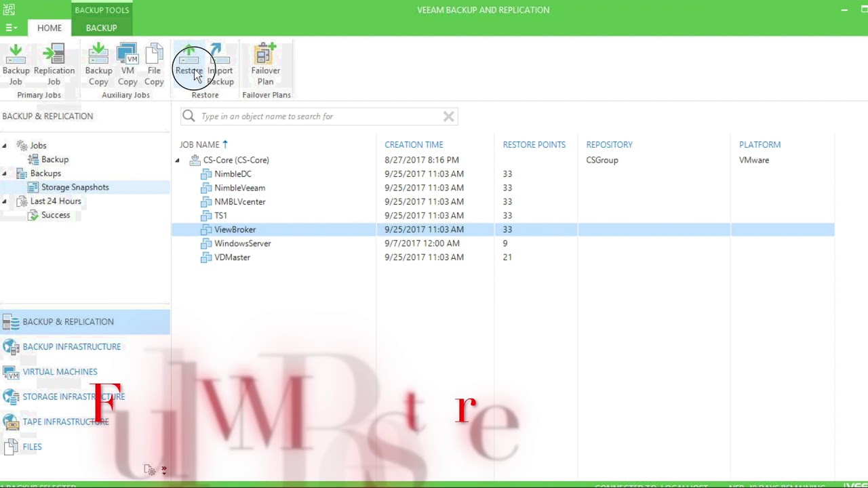Open the VIRTUAL MACHINES view
868x488 pixels.
(x=85, y=372)
